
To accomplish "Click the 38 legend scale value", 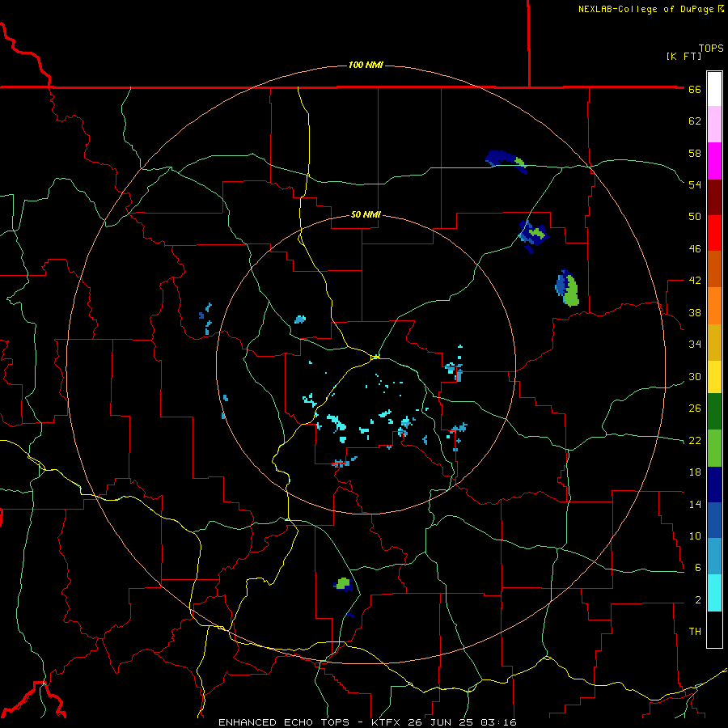I will click(x=695, y=312).
